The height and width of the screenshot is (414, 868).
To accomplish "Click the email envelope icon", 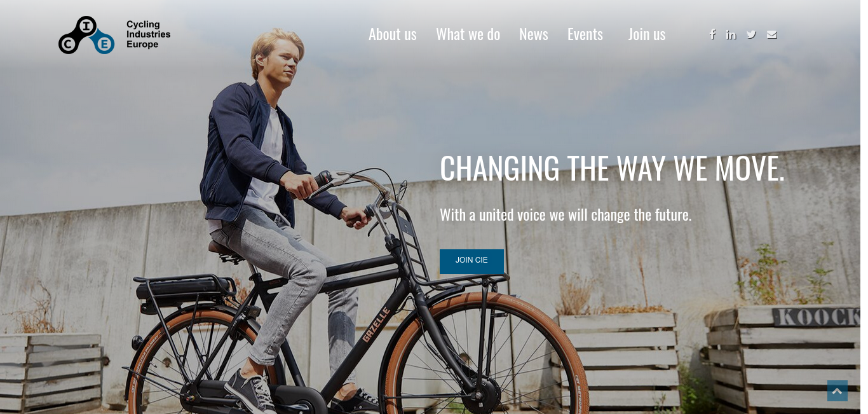I will [772, 34].
